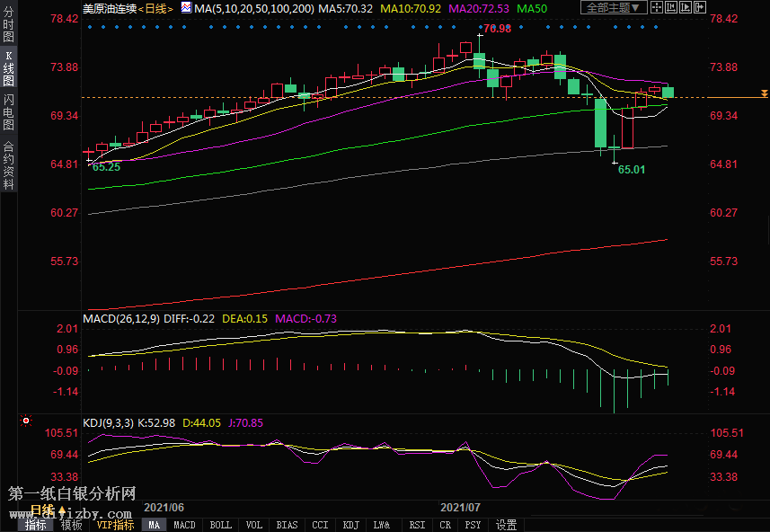The height and width of the screenshot is (532, 770).
Task: Click the single-pane layout icon at top right
Action: (658, 8)
